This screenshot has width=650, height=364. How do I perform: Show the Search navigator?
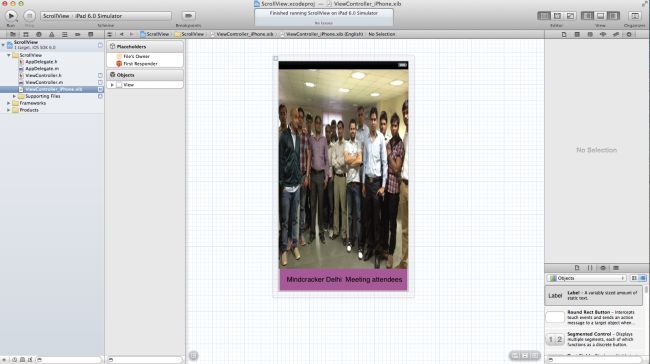[39, 34]
